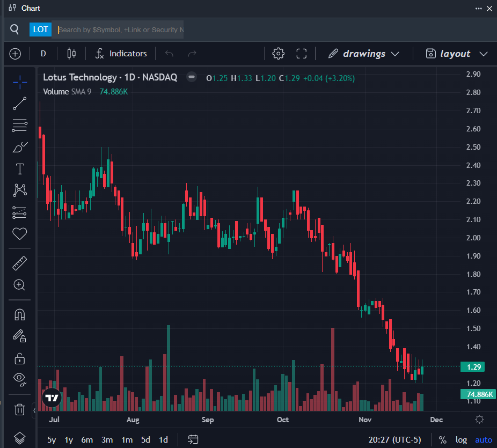Viewport: 497px width, 448px height.
Task: Toggle magnet mode for drawings
Action: tap(20, 314)
